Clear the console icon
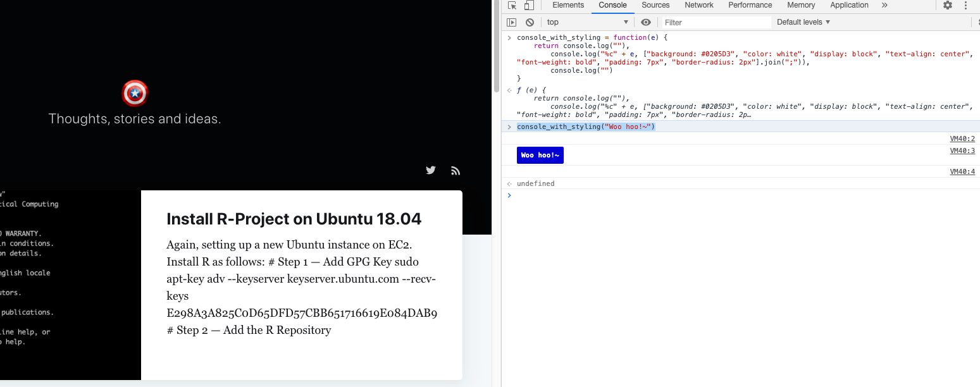980x387 pixels. click(x=530, y=22)
